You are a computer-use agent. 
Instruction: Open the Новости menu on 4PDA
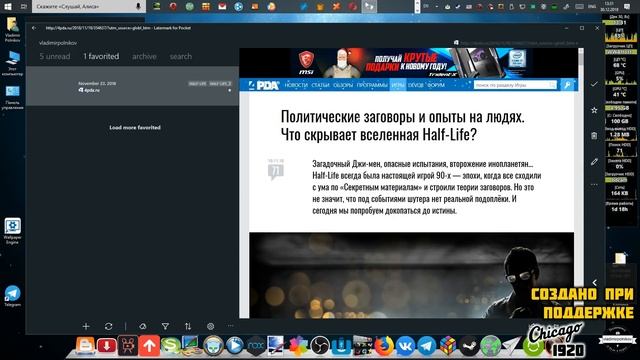coord(296,85)
